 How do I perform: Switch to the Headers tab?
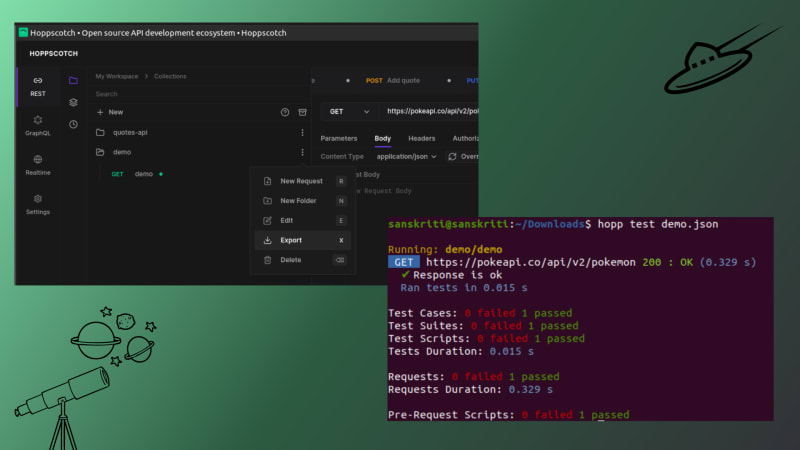(421, 139)
